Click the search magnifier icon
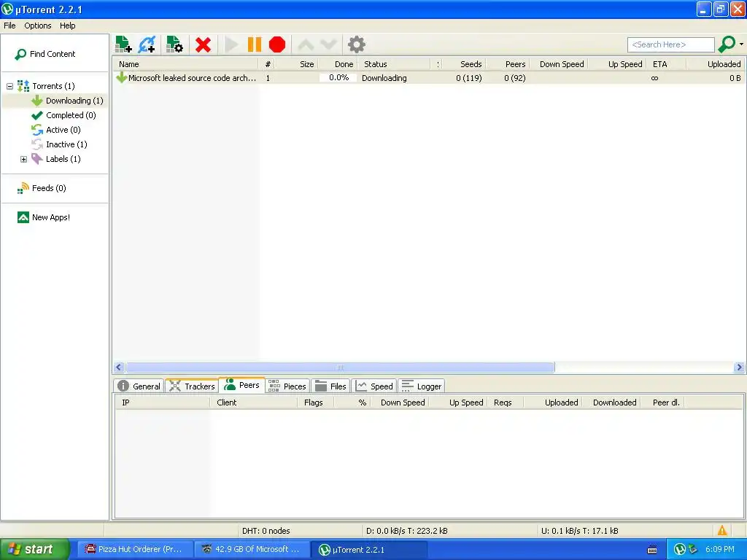This screenshot has height=560, width=747. (727, 44)
